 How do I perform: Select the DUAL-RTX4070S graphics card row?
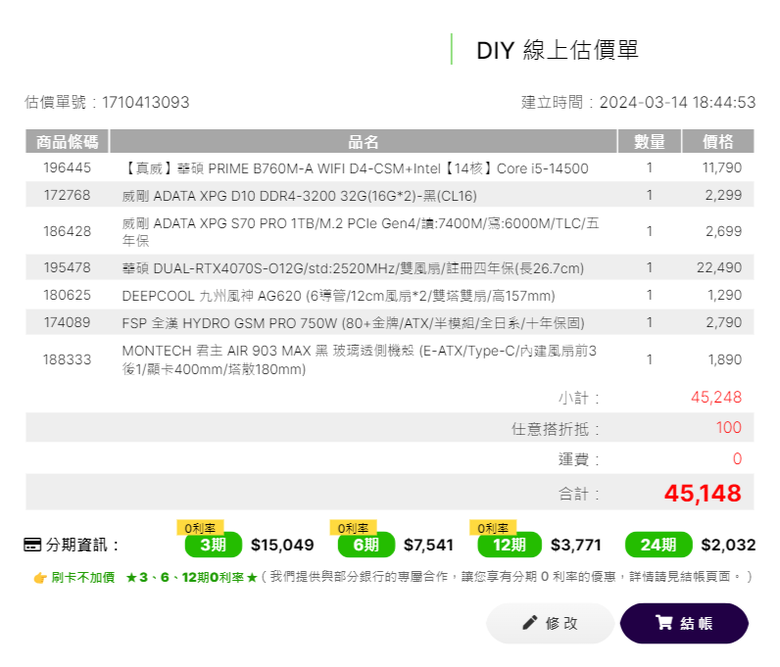390,268
